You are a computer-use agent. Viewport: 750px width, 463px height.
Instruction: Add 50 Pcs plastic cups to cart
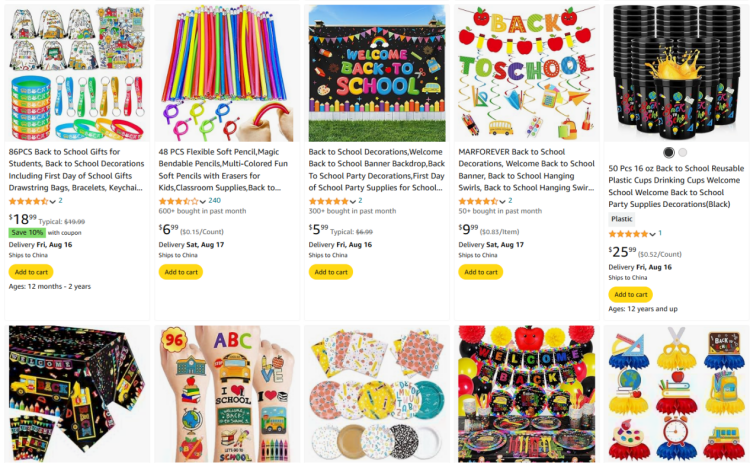tap(630, 295)
